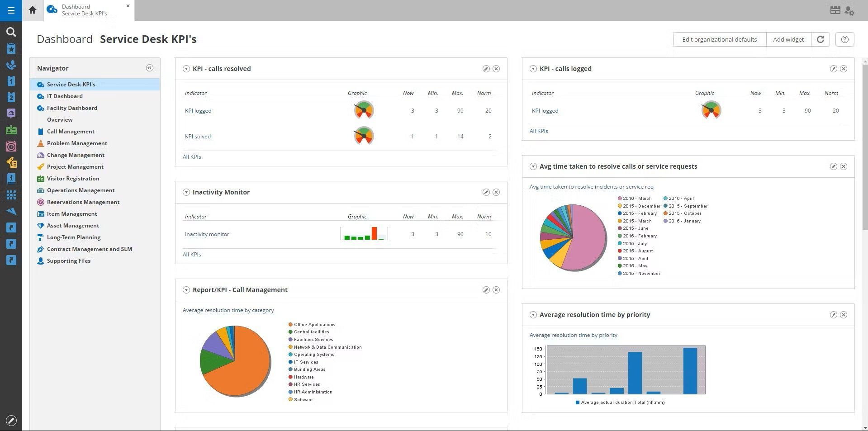Click the plan board icon in the top bar
Screen dimensions: 868x431
click(835, 9)
